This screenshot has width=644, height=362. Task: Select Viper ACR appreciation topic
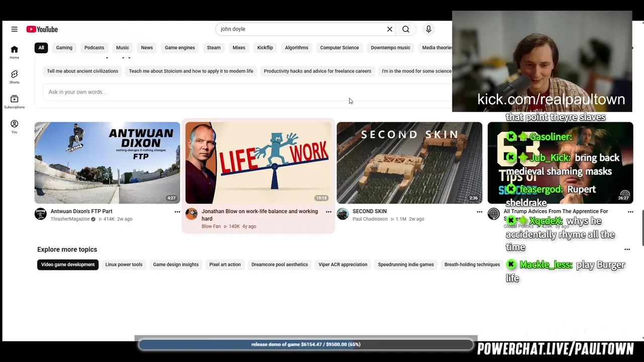[343, 264]
